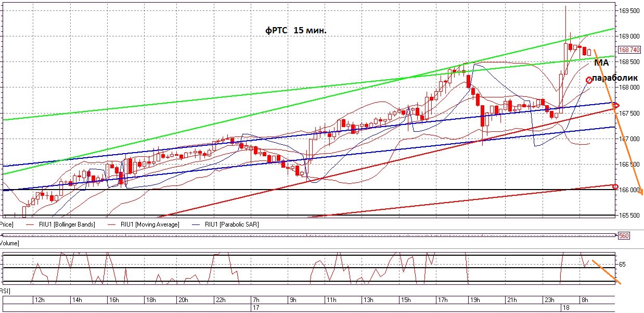Click the 23h time axis label

pyautogui.click(x=549, y=300)
